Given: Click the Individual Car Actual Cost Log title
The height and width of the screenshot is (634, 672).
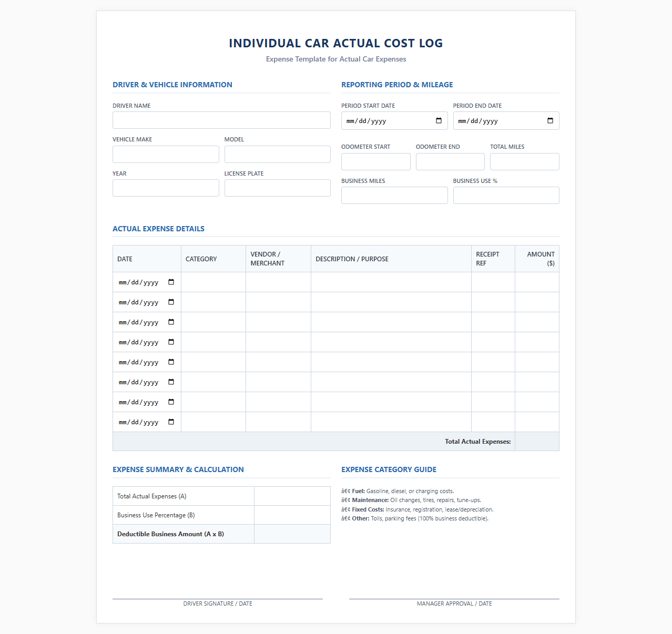Looking at the screenshot, I should coord(336,43).
